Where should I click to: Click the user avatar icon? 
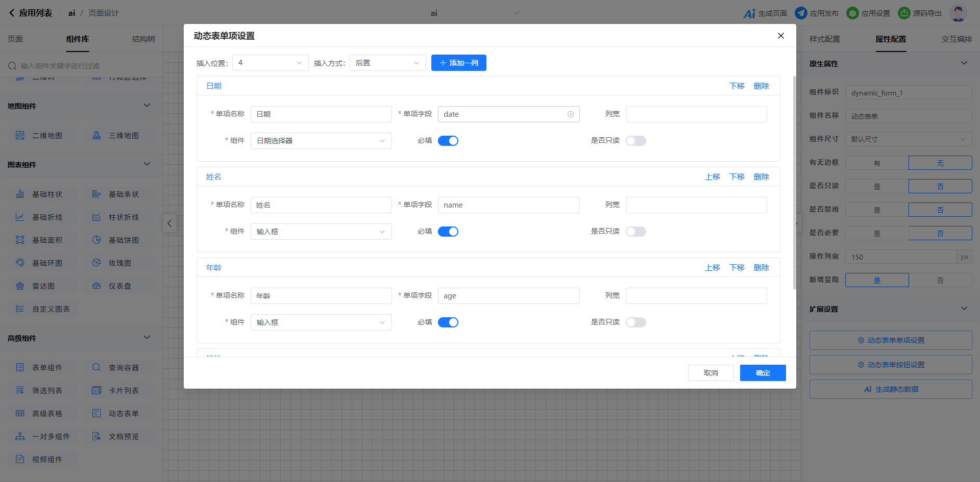[x=958, y=13]
